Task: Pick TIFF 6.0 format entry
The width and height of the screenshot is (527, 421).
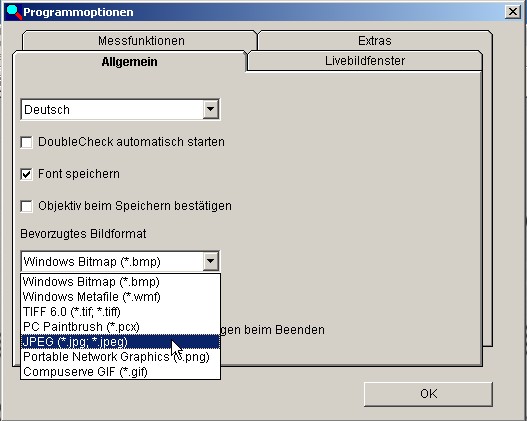Action: (x=120, y=312)
